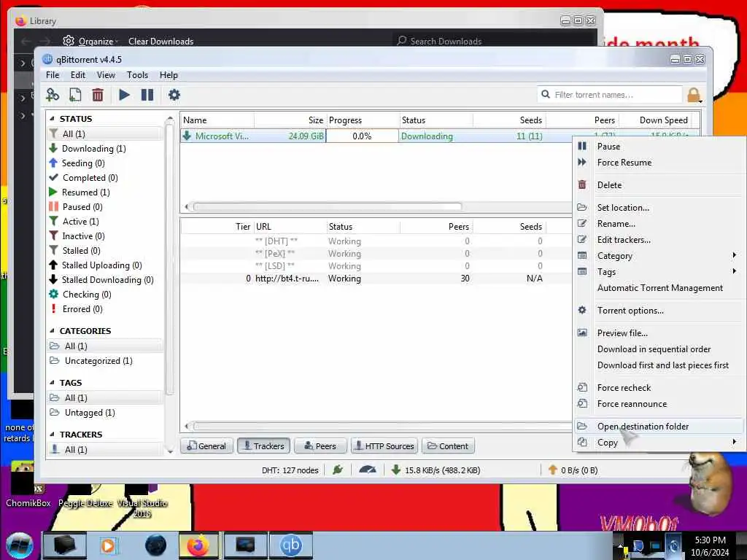747x560 pixels.
Task: Toggle alternative speed limits speedometer icon
Action: point(368,470)
